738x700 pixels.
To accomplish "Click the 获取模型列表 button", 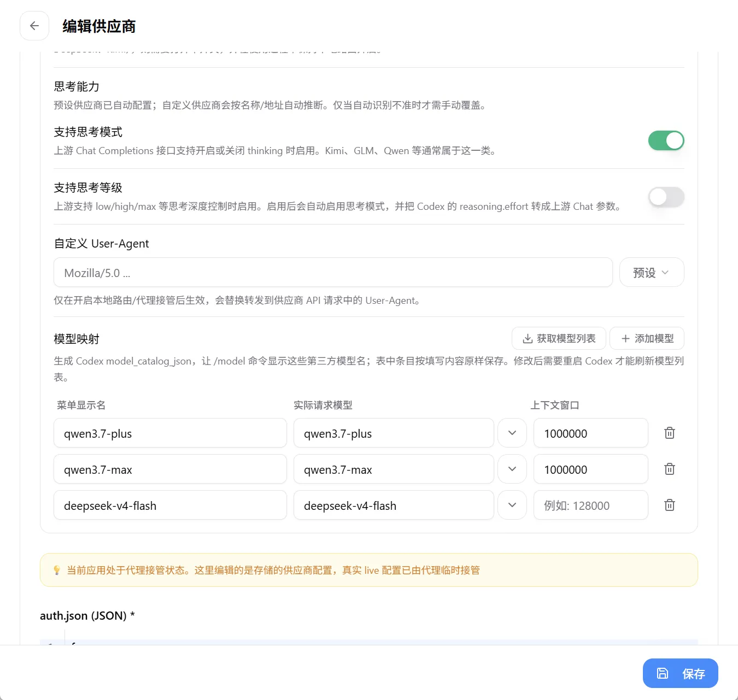I will click(559, 339).
